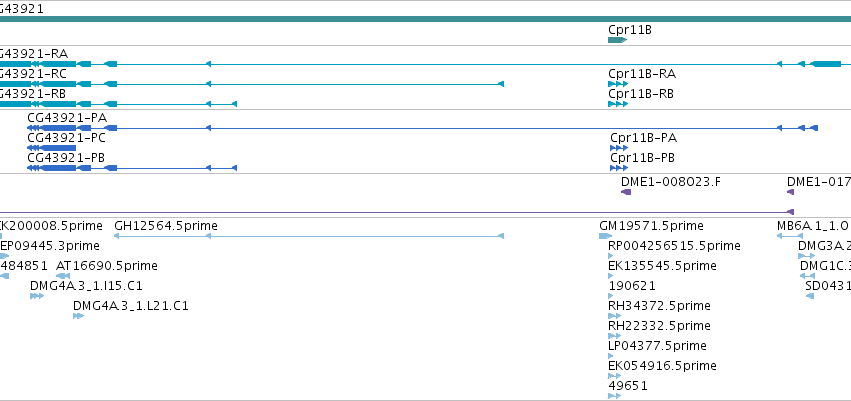Click the Cpr11B gene arrow glyph
851x401 pixels.
[618, 40]
